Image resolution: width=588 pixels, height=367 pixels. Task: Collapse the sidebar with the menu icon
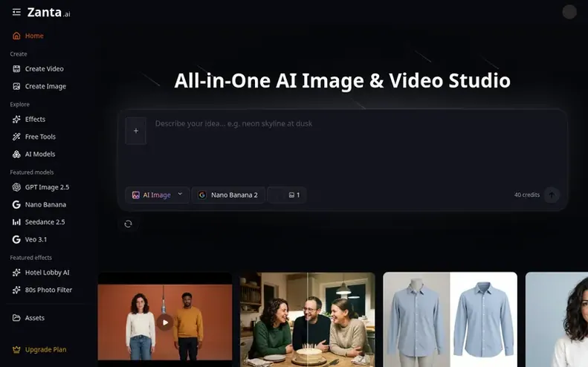(x=16, y=13)
